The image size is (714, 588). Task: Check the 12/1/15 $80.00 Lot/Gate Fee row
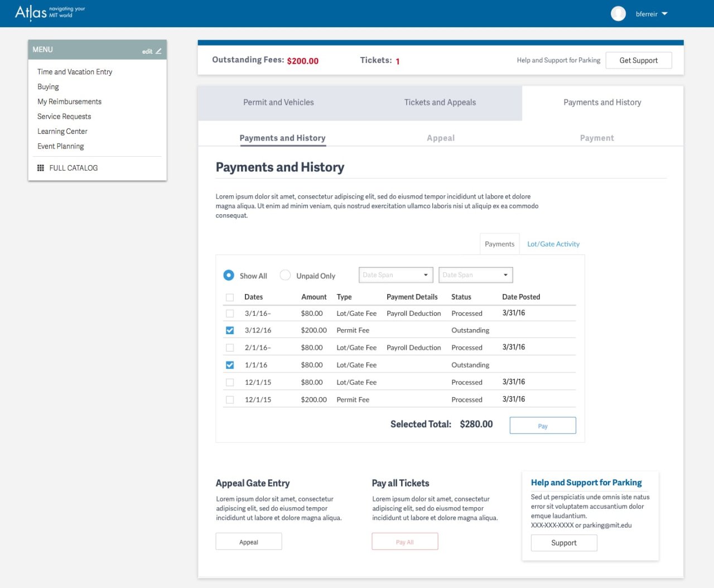pyautogui.click(x=230, y=382)
